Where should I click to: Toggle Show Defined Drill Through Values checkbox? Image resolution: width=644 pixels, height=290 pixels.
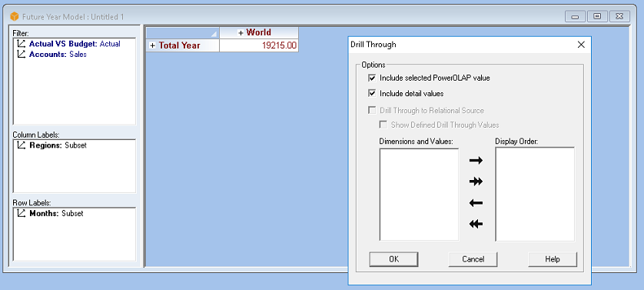click(x=383, y=125)
